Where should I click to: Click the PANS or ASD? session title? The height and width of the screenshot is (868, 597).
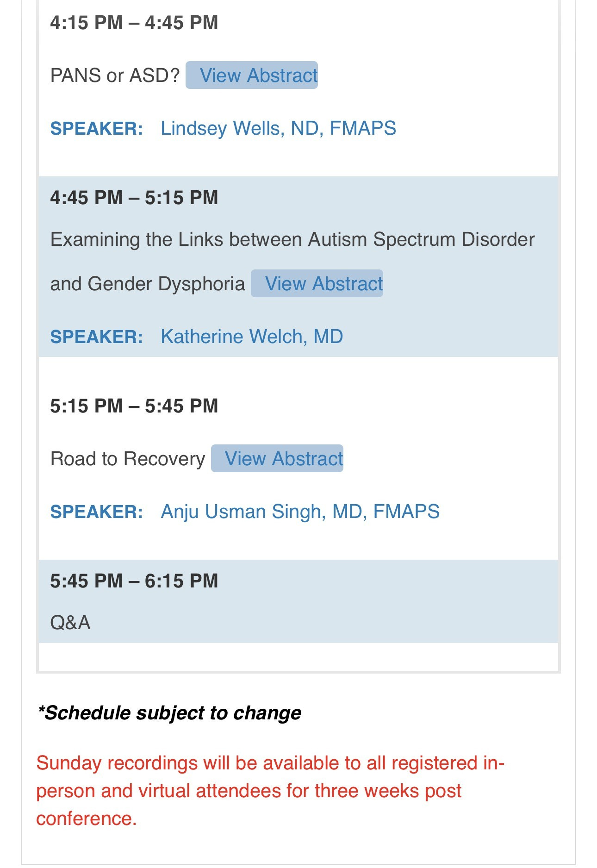[x=115, y=75]
